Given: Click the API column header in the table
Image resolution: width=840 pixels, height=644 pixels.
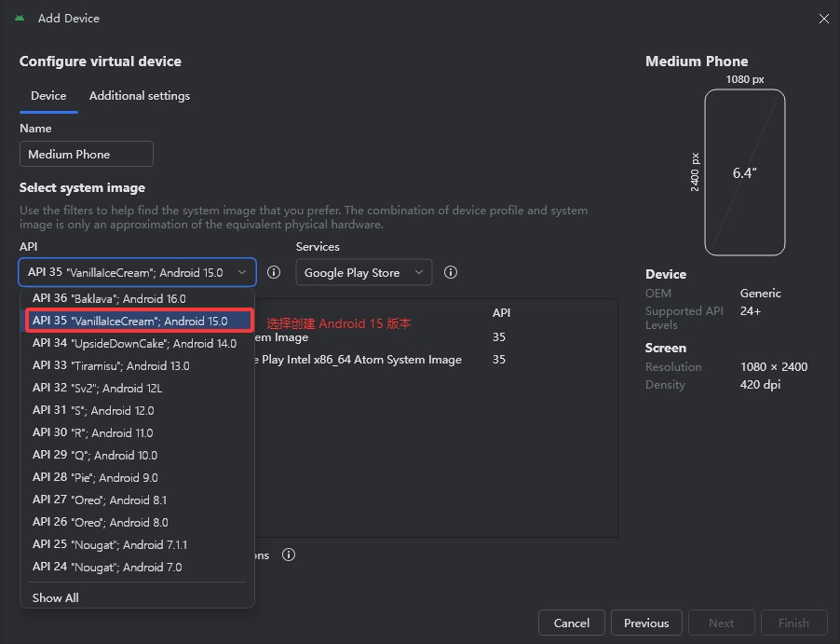Looking at the screenshot, I should 501,312.
